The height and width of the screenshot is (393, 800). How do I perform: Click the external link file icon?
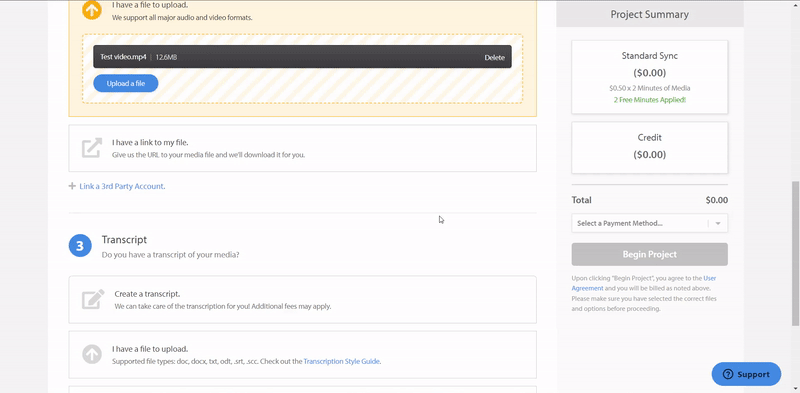pyautogui.click(x=92, y=148)
